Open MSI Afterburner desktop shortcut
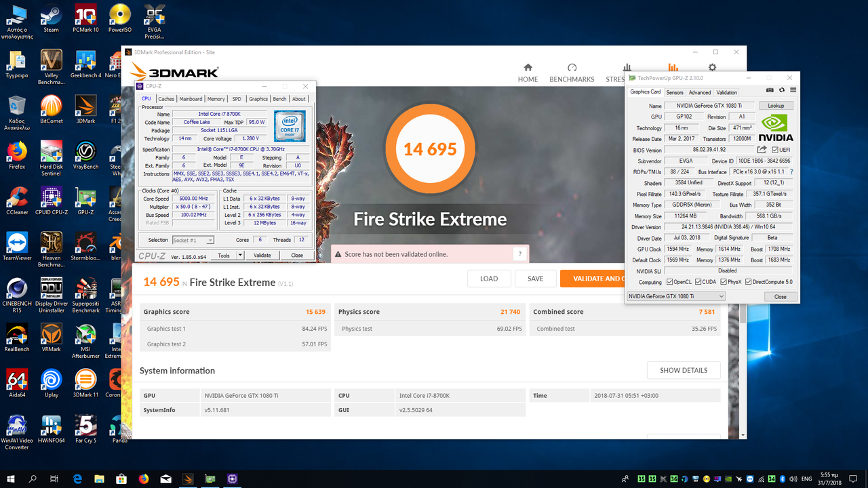 [x=85, y=342]
